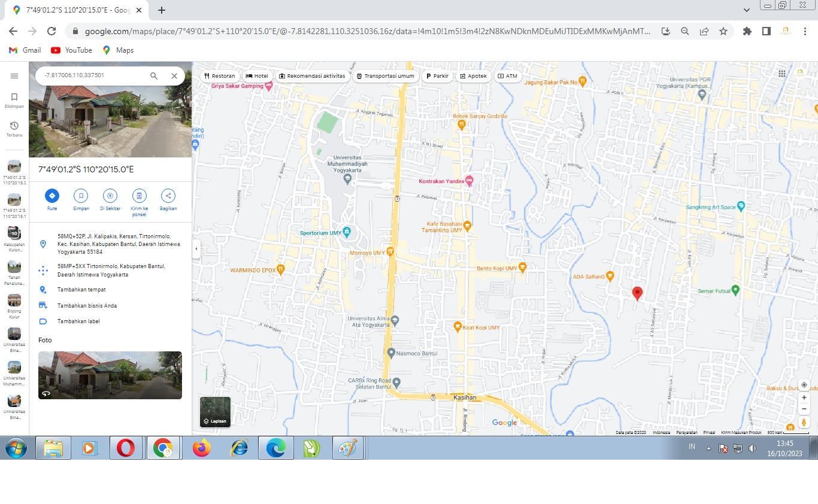This screenshot has height=504, width=818.
Task: Toggle the Restoran filter chip
Action: 219,76
